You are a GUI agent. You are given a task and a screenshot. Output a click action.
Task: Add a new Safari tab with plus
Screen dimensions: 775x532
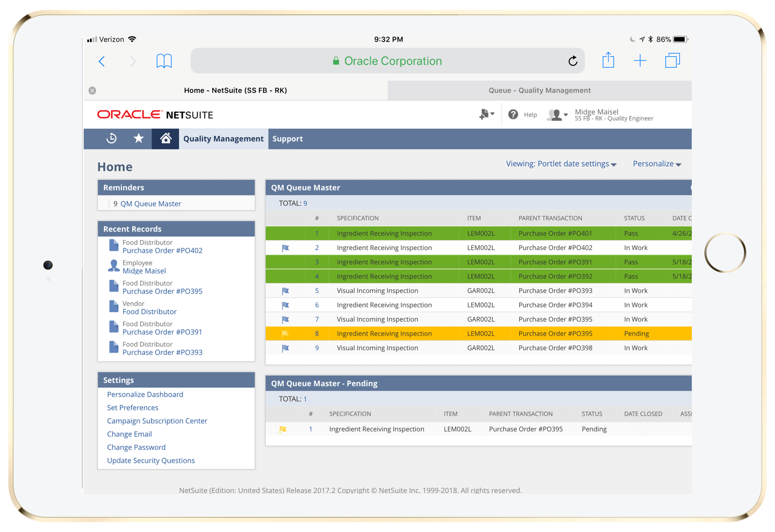click(640, 61)
